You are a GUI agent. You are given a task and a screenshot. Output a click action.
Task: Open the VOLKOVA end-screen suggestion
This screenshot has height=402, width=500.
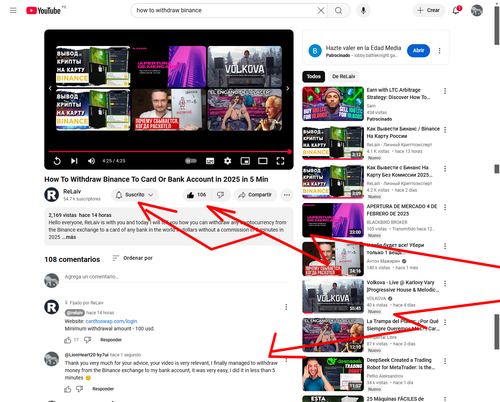coord(245,67)
